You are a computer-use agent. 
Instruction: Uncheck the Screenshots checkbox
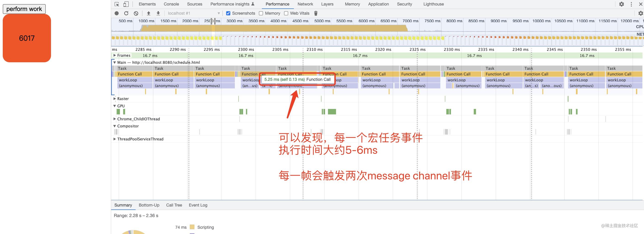pos(228,13)
